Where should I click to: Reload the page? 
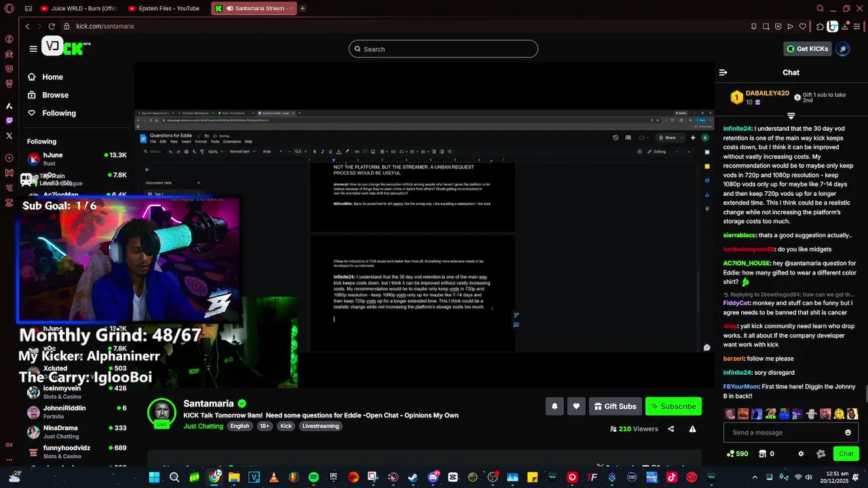click(x=52, y=26)
